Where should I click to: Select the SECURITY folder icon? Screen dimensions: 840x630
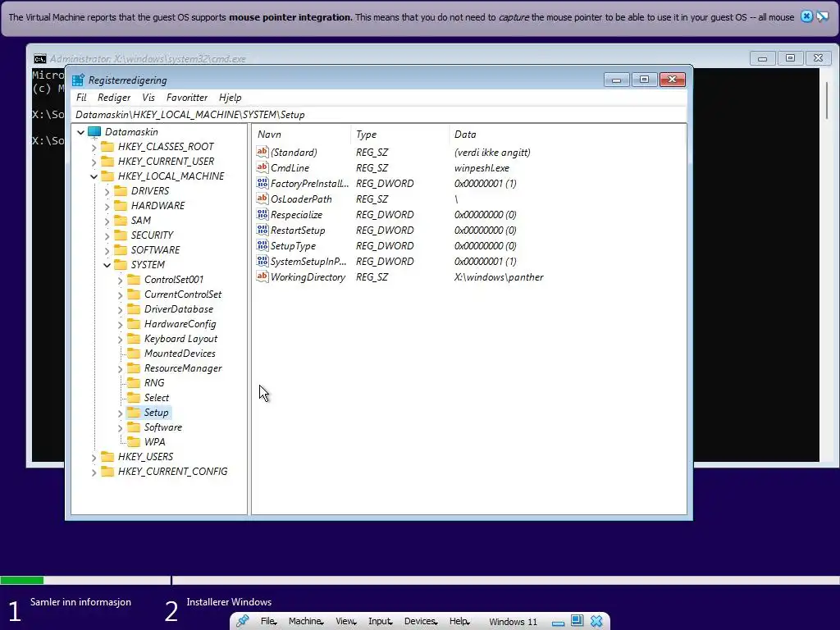121,235
